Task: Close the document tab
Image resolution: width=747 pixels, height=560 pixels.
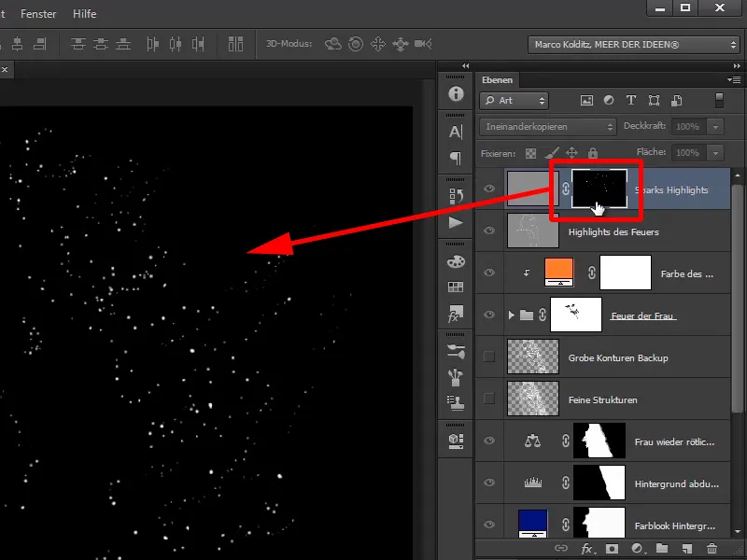Action: tap(5, 69)
